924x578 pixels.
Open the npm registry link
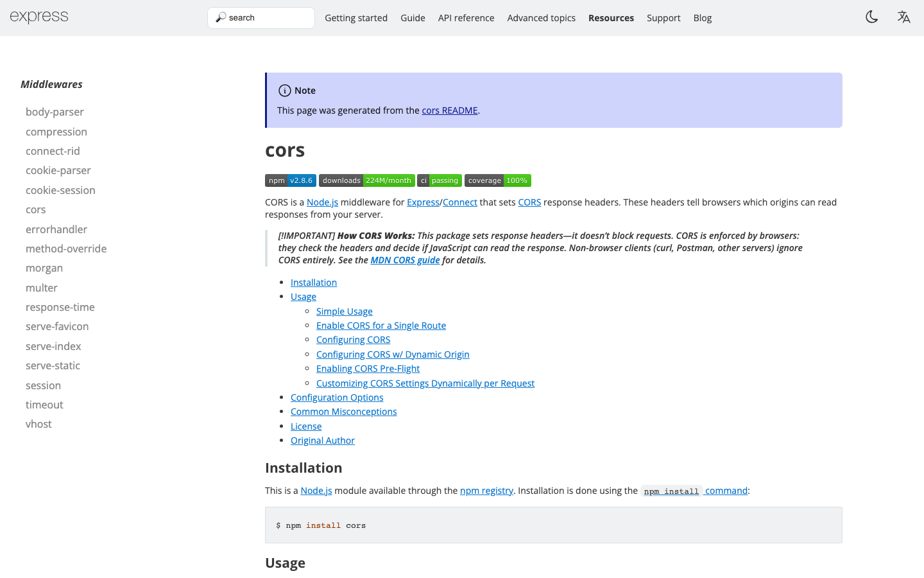pyautogui.click(x=486, y=491)
